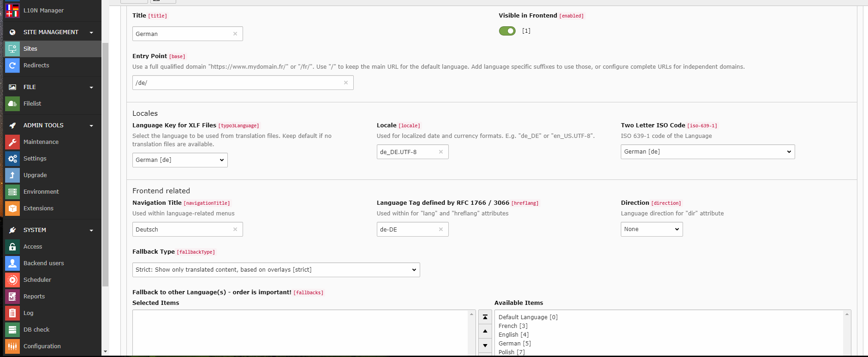Open the Upgrade module icon
The width and height of the screenshot is (868, 357).
click(12, 175)
